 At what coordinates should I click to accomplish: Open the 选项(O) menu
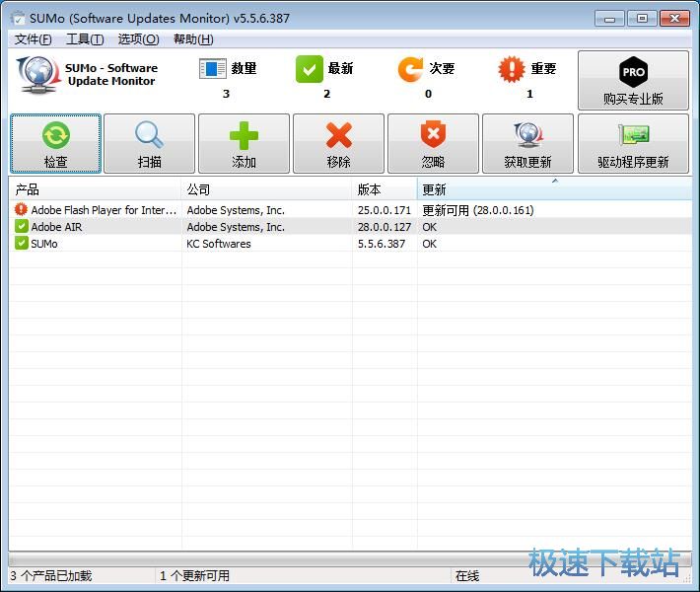tap(138, 39)
